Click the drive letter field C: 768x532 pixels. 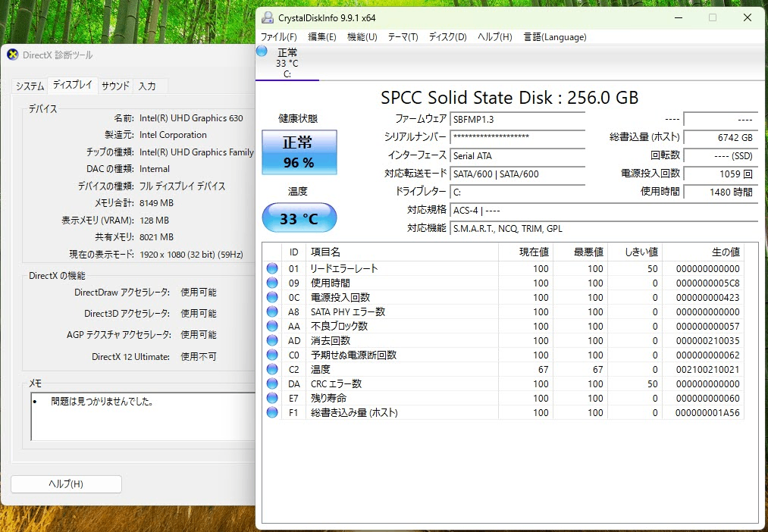(x=517, y=192)
